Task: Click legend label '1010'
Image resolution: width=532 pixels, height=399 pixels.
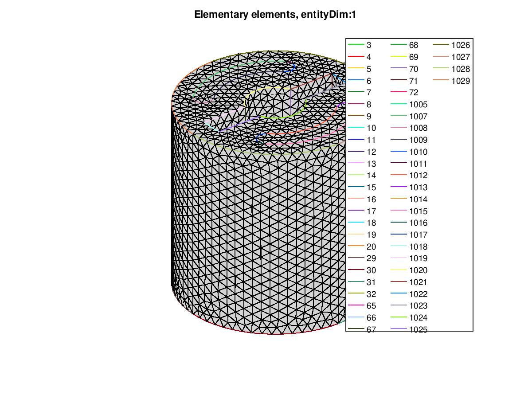Action: click(x=418, y=152)
